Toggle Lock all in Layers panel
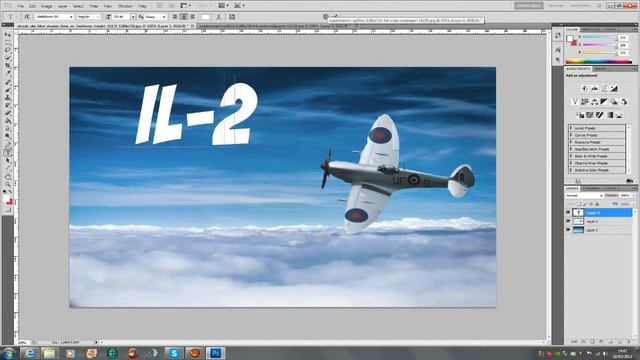Screen dimensions: 640x360 click(x=598, y=204)
